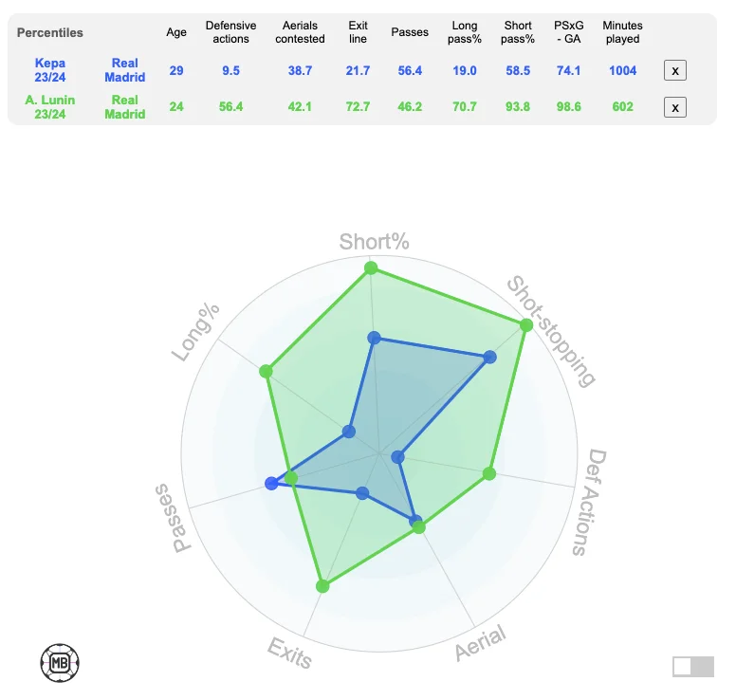Click the Percentiles table label
Screen dimensions: 736x700
tap(50, 32)
